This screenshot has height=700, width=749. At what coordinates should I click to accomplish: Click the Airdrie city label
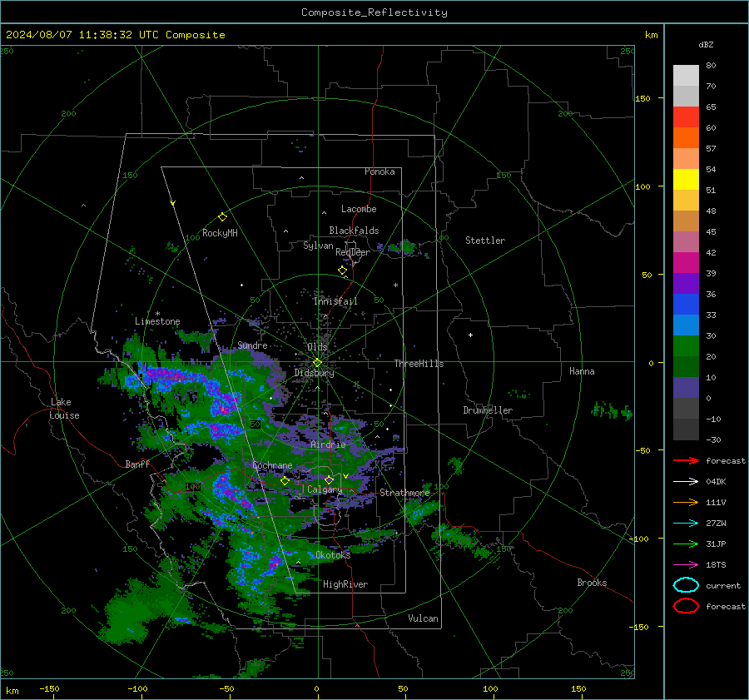pos(328,444)
